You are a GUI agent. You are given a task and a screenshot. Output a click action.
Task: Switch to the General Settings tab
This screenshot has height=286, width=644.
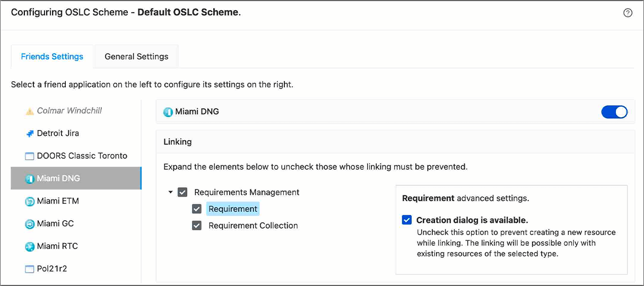pyautogui.click(x=136, y=56)
